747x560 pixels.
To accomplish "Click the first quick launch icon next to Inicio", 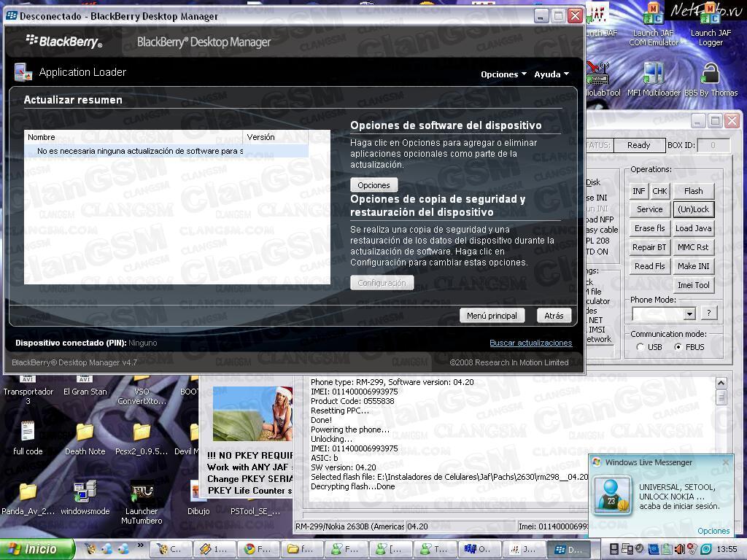I will 90,549.
